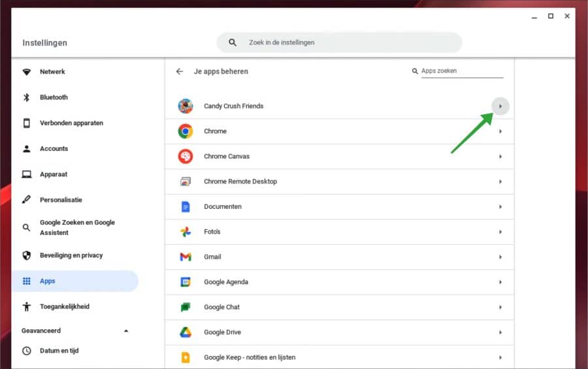Image resolution: width=588 pixels, height=369 pixels.
Task: Click the Verbonden apparaten phone icon
Action: pyautogui.click(x=27, y=123)
